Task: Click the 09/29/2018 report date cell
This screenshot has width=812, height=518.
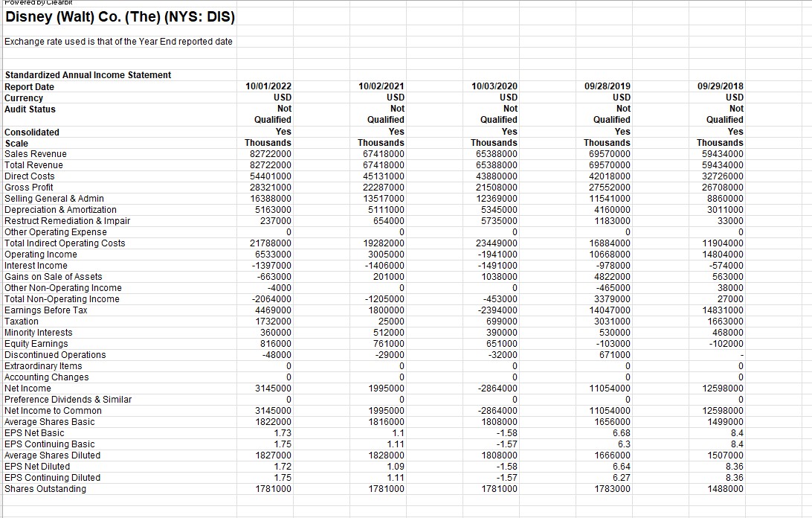Action: (721, 86)
